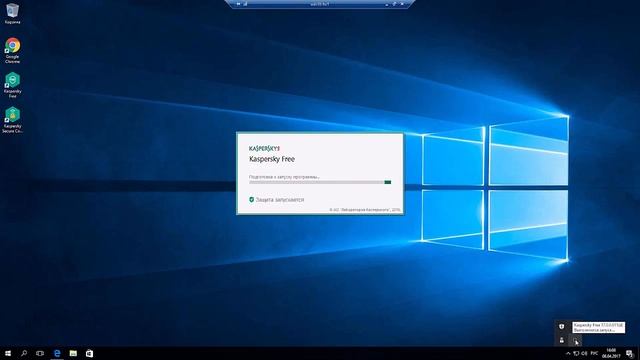The image size is (640, 360).
Task: Click the 'Kaspersky Free' splash title
Action: coord(272,159)
